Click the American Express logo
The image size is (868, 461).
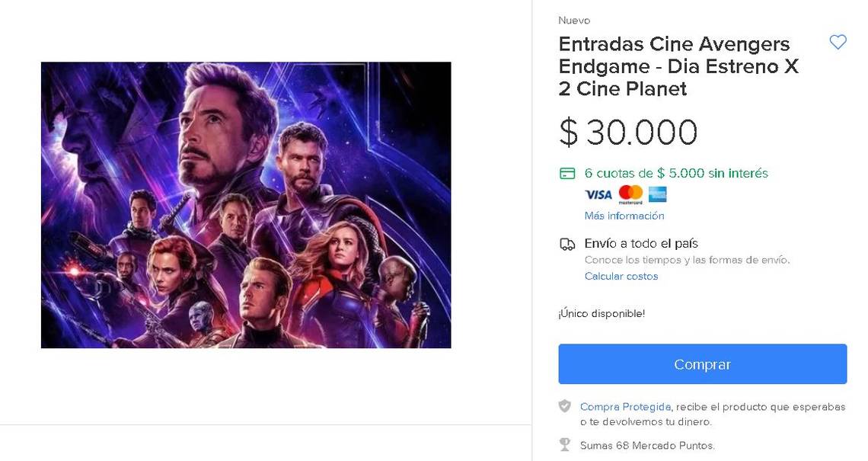point(658,194)
